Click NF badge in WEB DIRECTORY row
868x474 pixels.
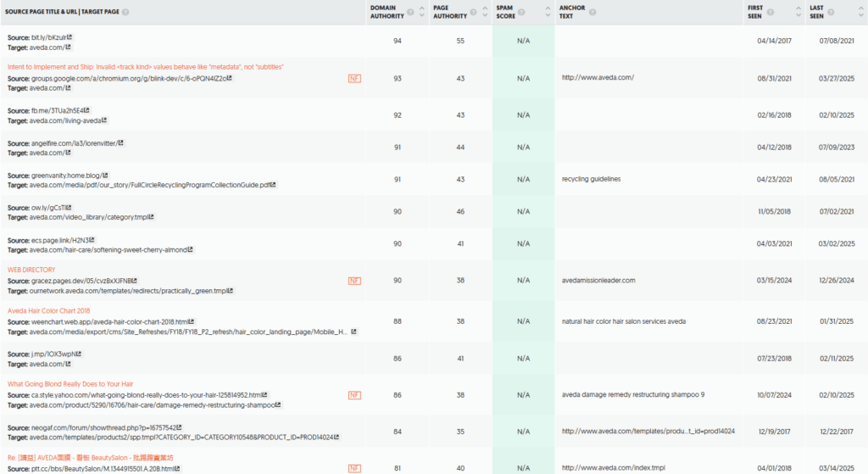pos(354,281)
